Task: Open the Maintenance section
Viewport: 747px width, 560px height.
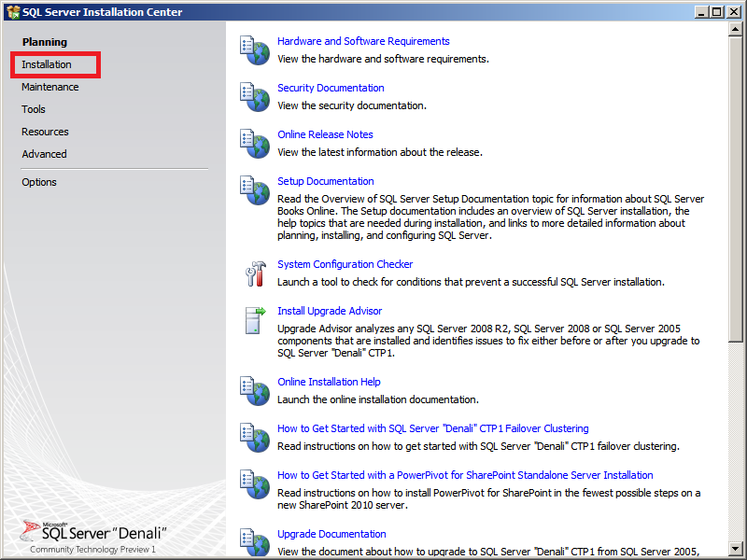Action: click(50, 87)
